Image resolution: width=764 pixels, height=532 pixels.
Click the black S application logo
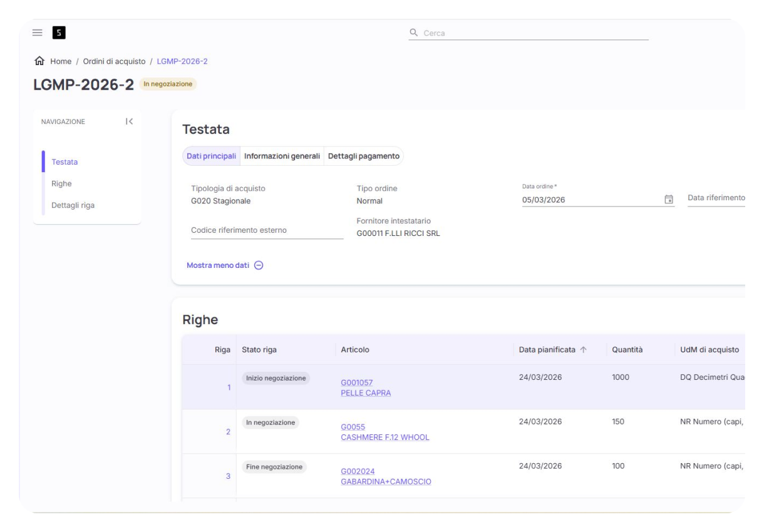(x=59, y=33)
